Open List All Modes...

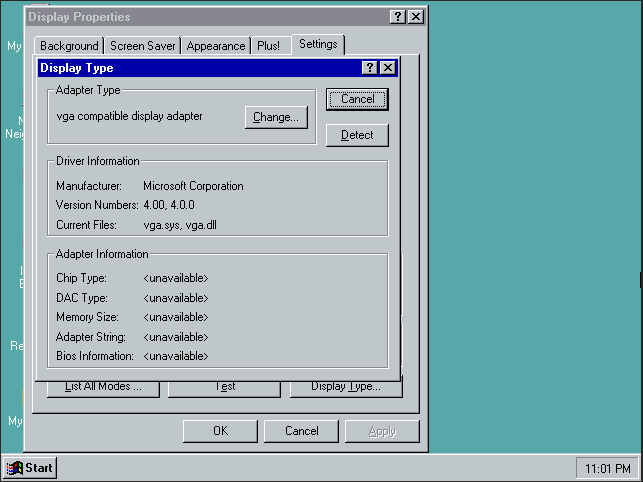click(103, 387)
